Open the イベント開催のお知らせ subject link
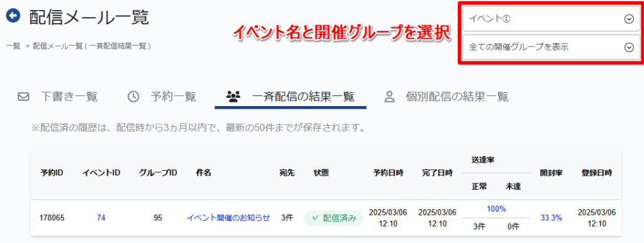 (228, 218)
